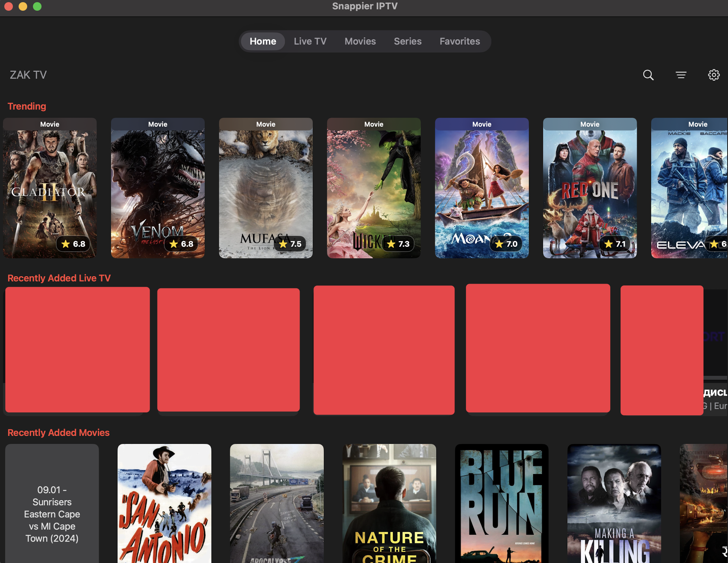Switch to the Live TV tab
Viewport: 728px width, 563px height.
[x=310, y=41]
